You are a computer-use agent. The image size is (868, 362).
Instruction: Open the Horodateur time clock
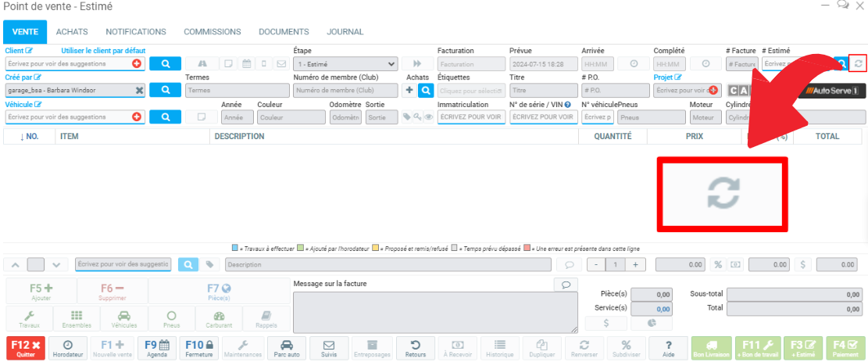tap(68, 348)
